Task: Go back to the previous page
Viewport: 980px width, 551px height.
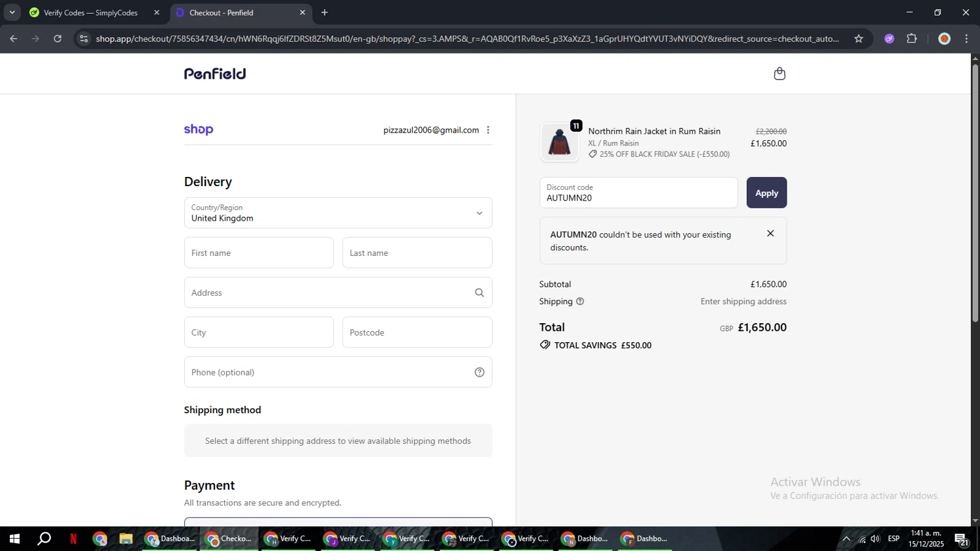Action: (x=13, y=39)
